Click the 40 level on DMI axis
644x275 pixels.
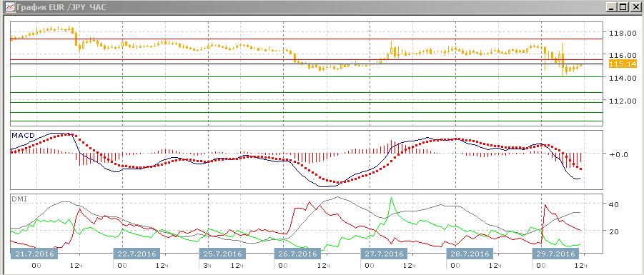pos(613,204)
